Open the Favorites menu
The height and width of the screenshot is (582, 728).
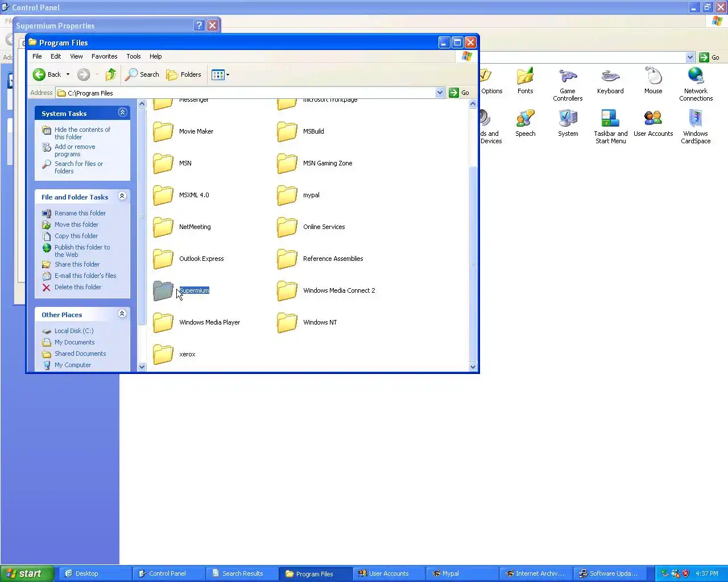click(x=105, y=56)
